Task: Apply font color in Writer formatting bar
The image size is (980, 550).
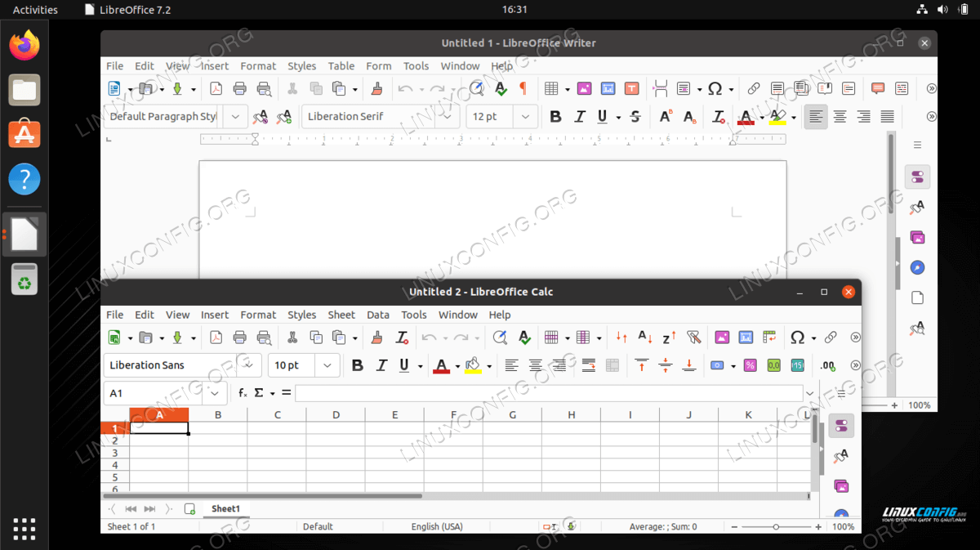Action: click(745, 117)
